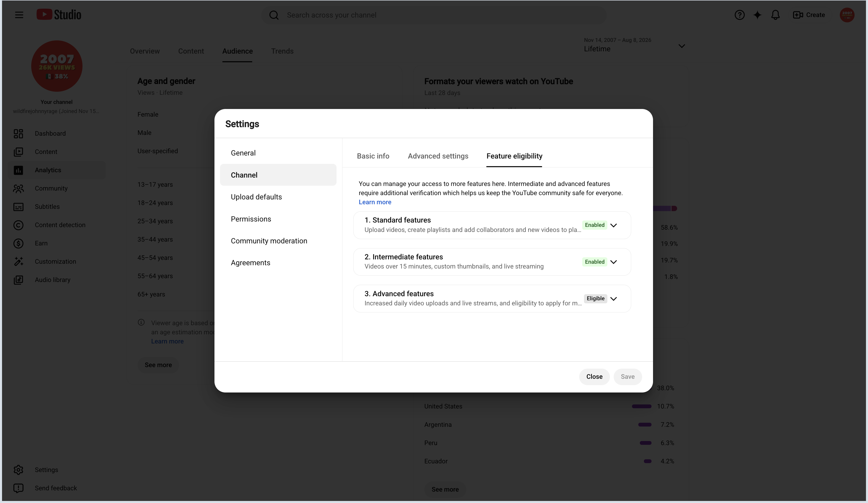Select the Analytics sidebar icon

pos(18,170)
